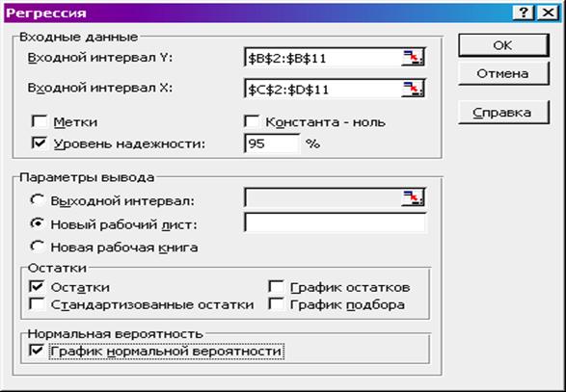566x392 pixels.
Task: Click the Новый рабочий лист name text field
Action: (x=335, y=222)
